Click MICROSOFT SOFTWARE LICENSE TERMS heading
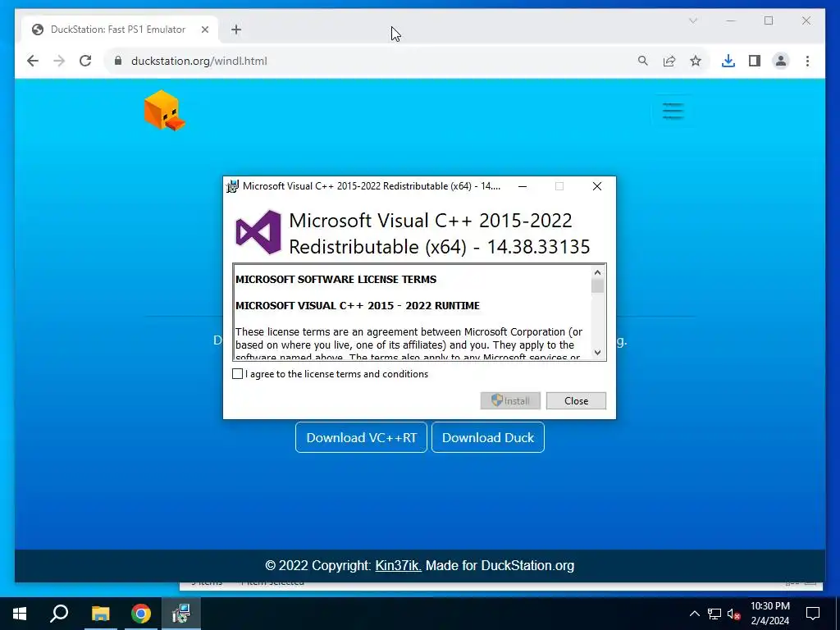The height and width of the screenshot is (630, 840). pyautogui.click(x=336, y=279)
